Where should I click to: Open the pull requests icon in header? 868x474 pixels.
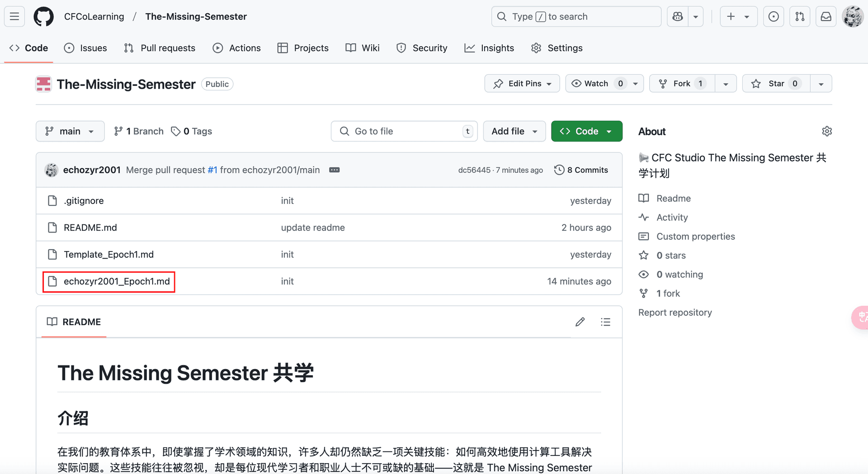(800, 17)
